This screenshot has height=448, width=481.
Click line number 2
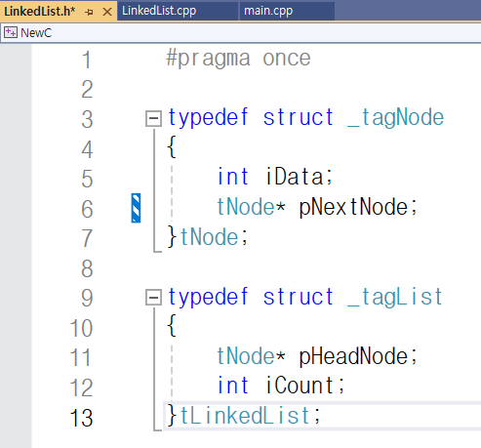point(87,90)
